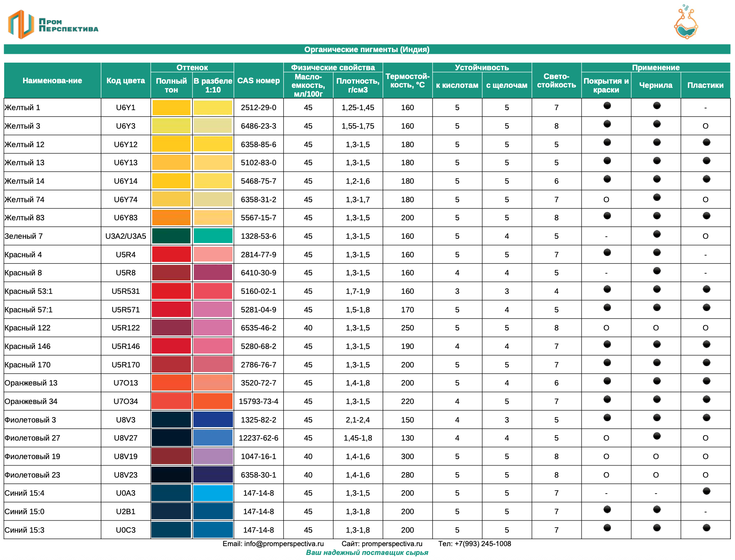Click the Устойчивость column group header
The height and width of the screenshot is (560, 735).
(481, 67)
